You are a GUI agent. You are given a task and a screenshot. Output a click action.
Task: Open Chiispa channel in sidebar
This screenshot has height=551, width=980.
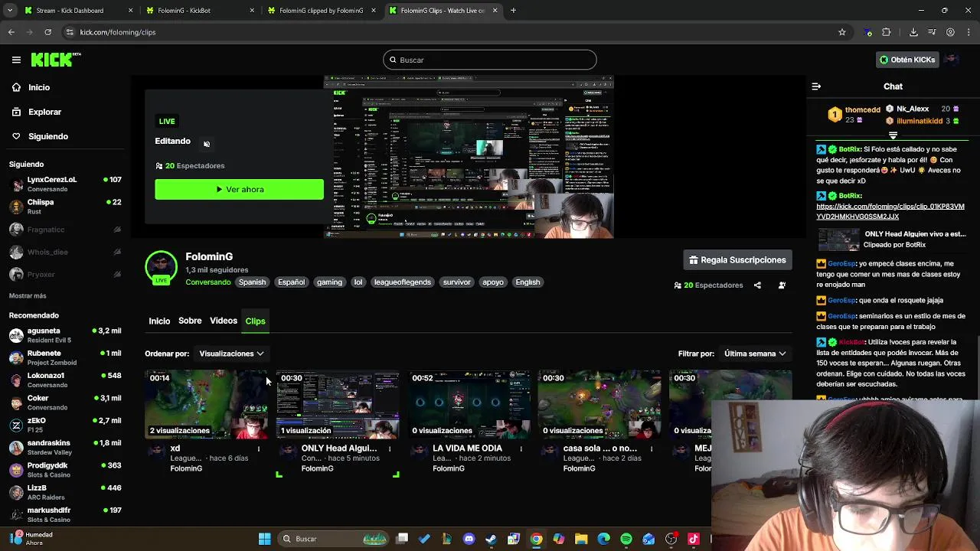click(65, 207)
